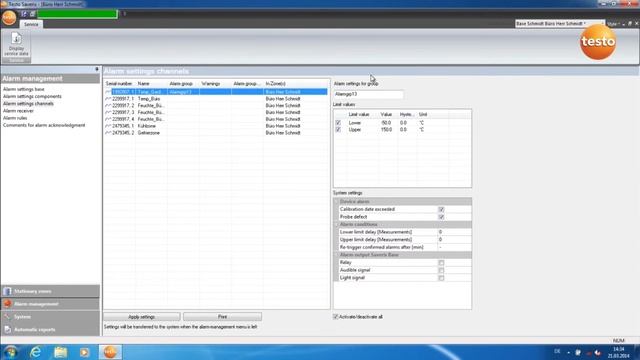Screen dimensions: 640x360
Task: Select the Gefrierzone channel row
Action: point(216,133)
